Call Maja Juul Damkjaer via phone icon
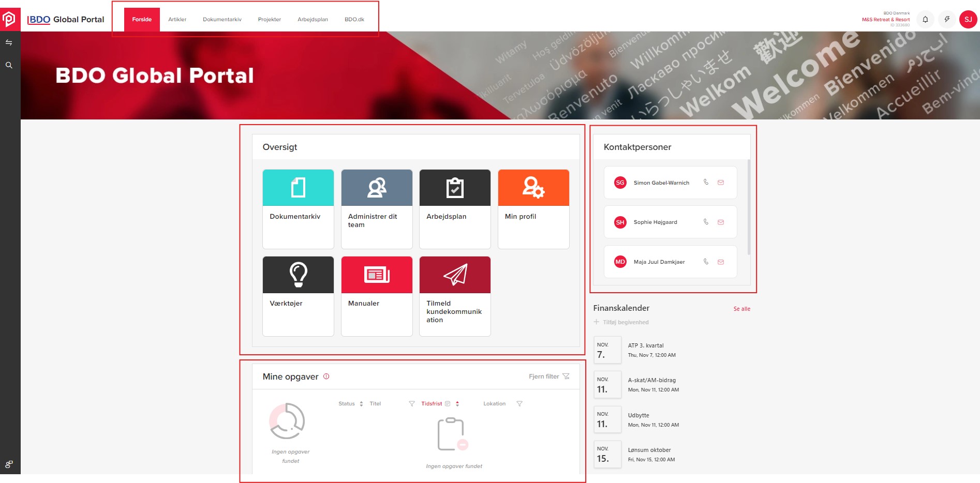Viewport: 980px width, 483px height. point(706,262)
